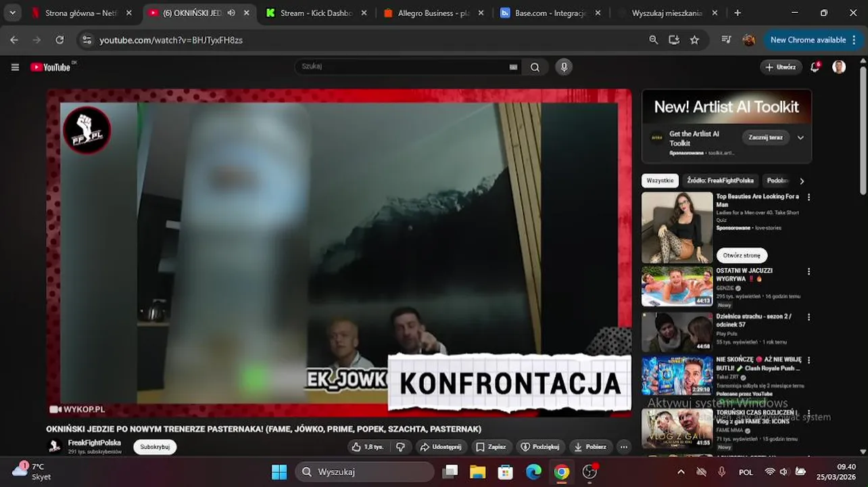The height and width of the screenshot is (487, 868).
Task: Share video with Udostępnij button
Action: 440,446
